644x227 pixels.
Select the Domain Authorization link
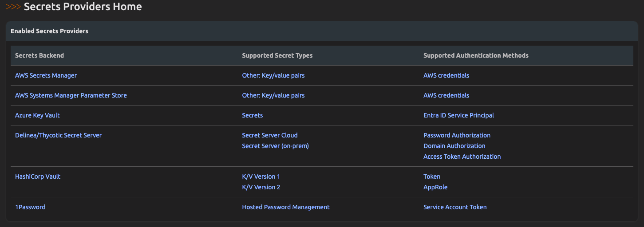(454, 146)
